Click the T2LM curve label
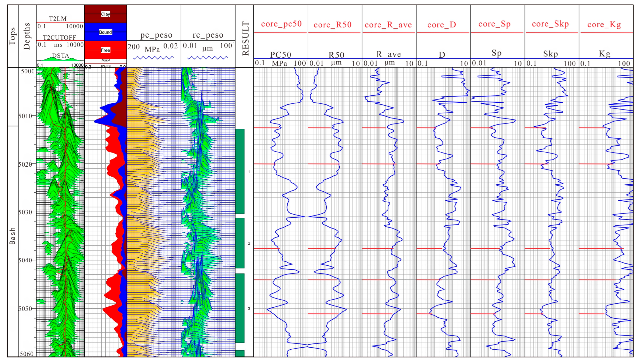 tap(58, 19)
